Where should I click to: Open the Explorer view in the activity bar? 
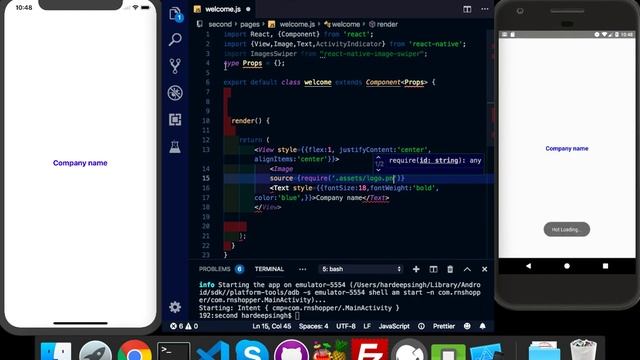(175, 15)
